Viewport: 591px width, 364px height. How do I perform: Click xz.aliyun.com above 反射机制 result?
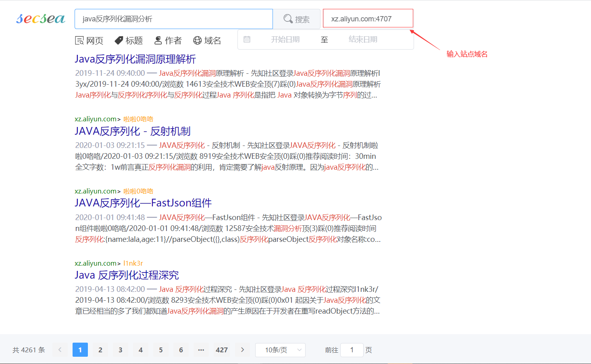point(96,119)
